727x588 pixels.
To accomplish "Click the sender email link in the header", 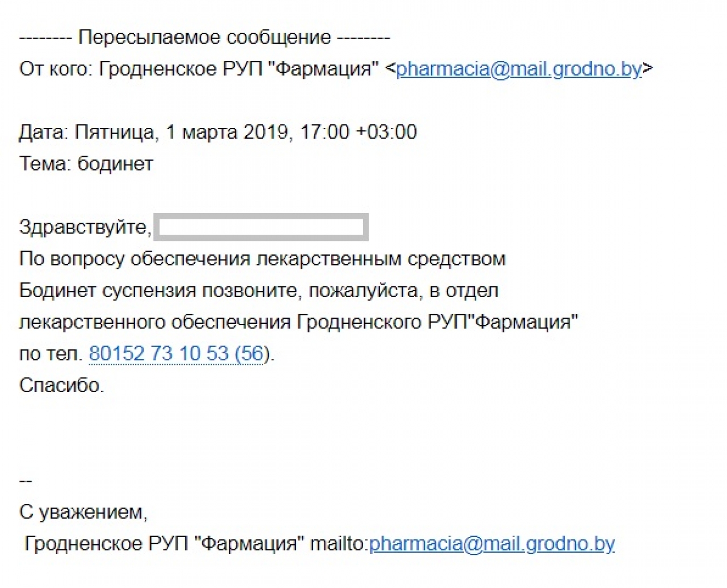I will tap(519, 69).
